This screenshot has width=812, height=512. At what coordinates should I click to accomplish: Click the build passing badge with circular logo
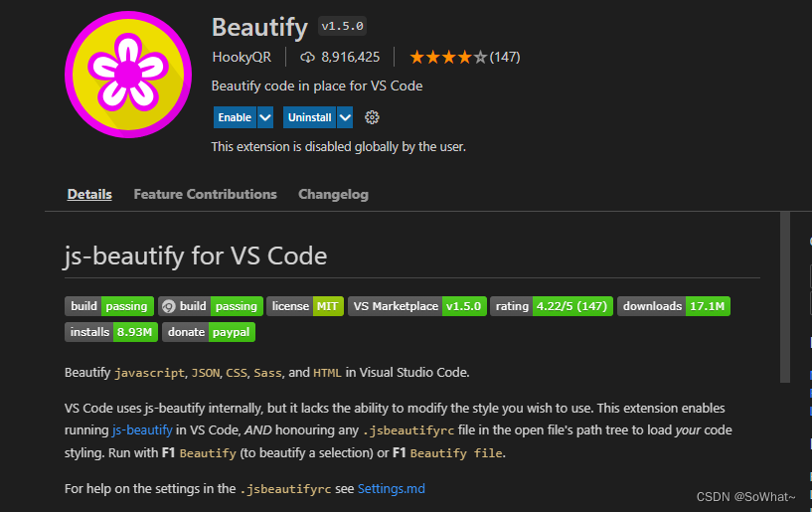(x=211, y=306)
